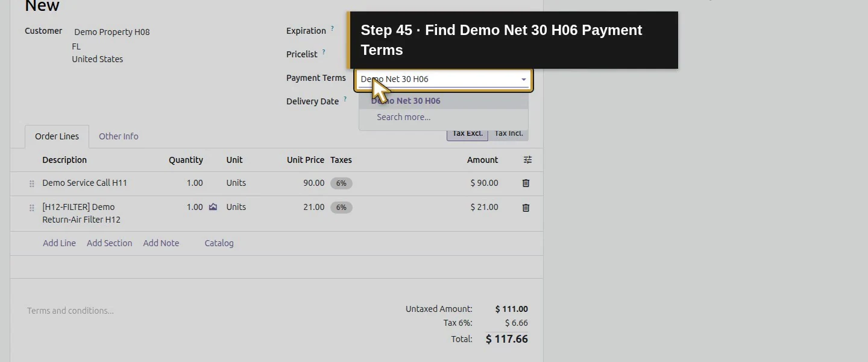
Task: Click the Add Note link
Action: (x=161, y=243)
